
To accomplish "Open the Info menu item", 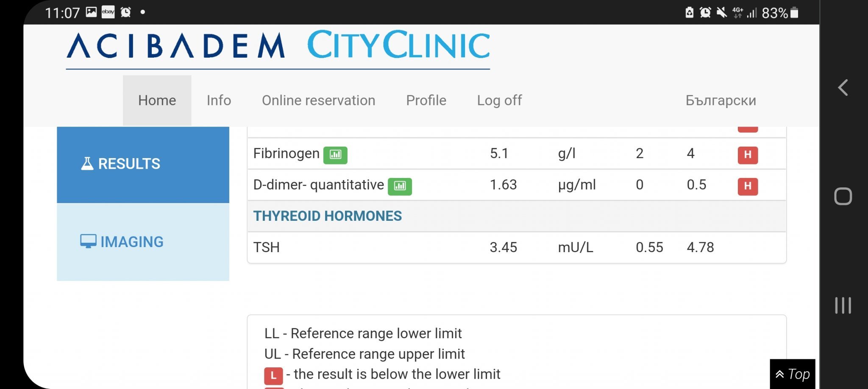I will (219, 100).
